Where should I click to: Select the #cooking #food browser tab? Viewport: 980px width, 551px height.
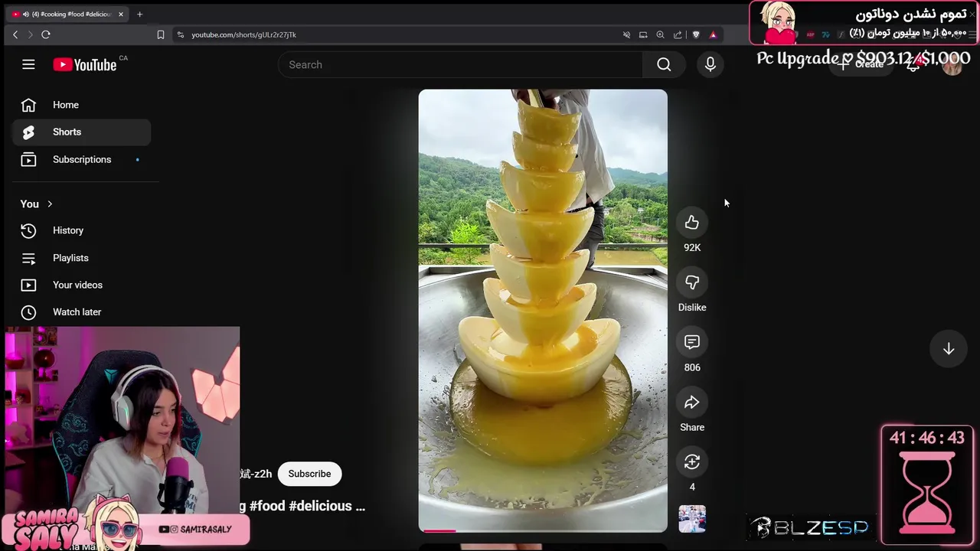point(68,14)
